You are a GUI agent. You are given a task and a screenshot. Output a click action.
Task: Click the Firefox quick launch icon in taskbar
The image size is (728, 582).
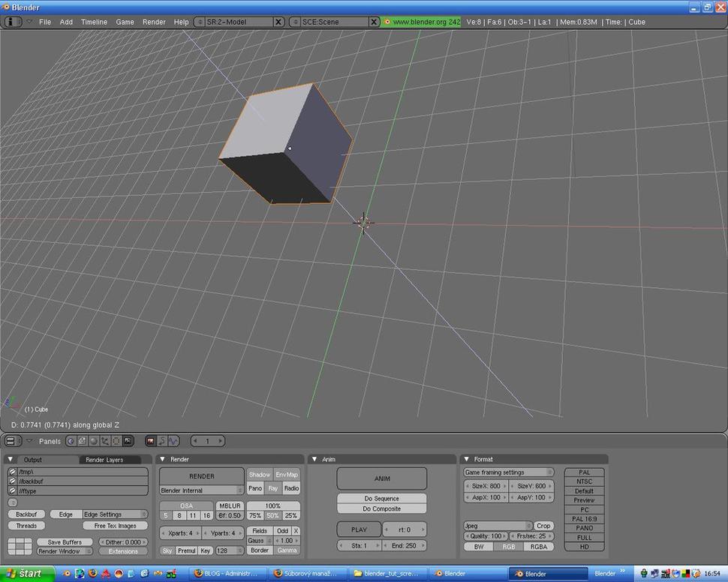click(93, 573)
